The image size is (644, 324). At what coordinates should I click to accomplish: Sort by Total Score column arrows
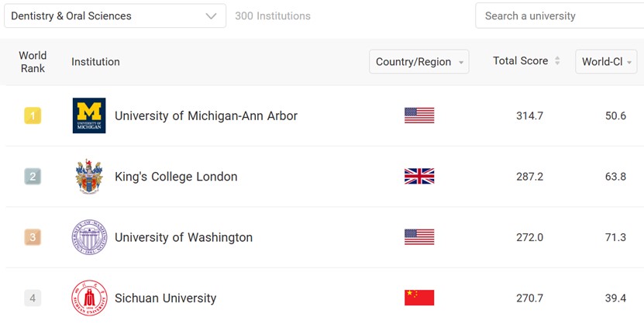click(x=557, y=60)
